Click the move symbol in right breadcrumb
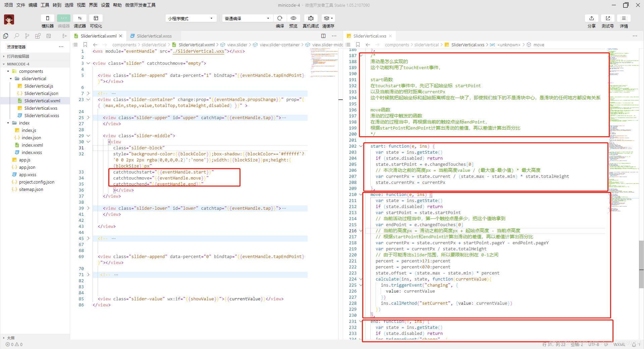The width and height of the screenshot is (644, 349). [539, 45]
